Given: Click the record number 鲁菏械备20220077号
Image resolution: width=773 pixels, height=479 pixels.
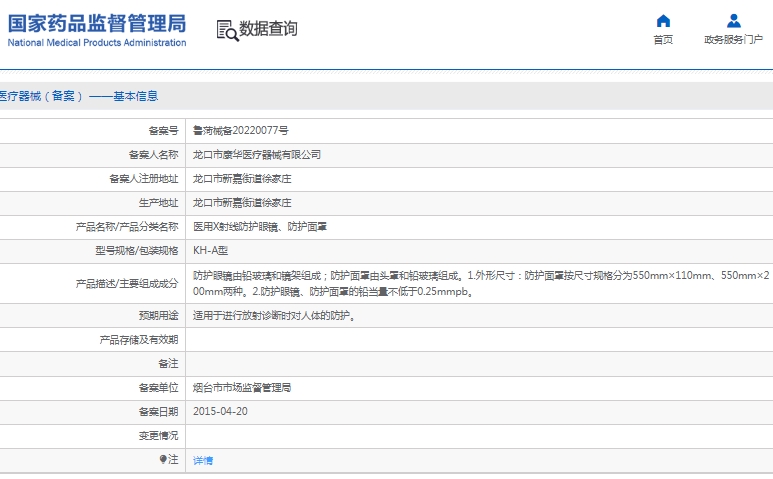Looking at the screenshot, I should (241, 131).
